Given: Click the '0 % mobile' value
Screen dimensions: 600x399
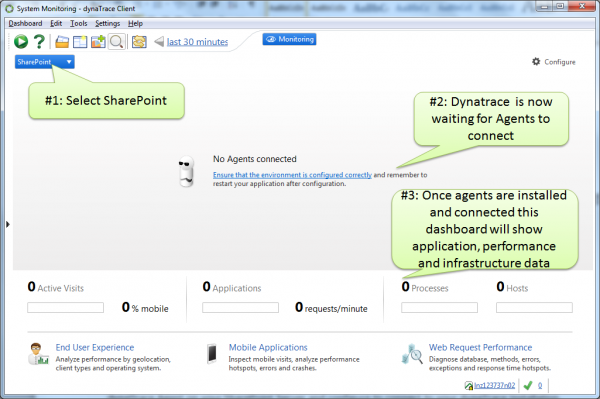Looking at the screenshot, I should coord(145,308).
